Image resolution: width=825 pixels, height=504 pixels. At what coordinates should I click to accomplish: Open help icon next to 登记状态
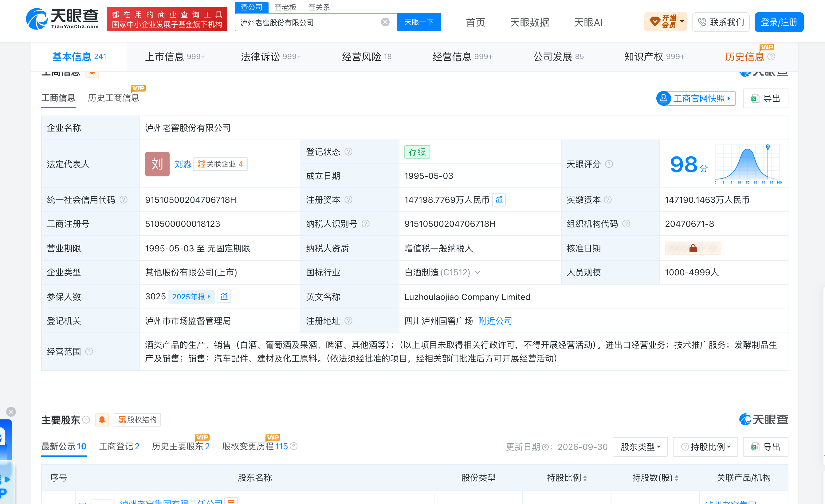pos(348,152)
